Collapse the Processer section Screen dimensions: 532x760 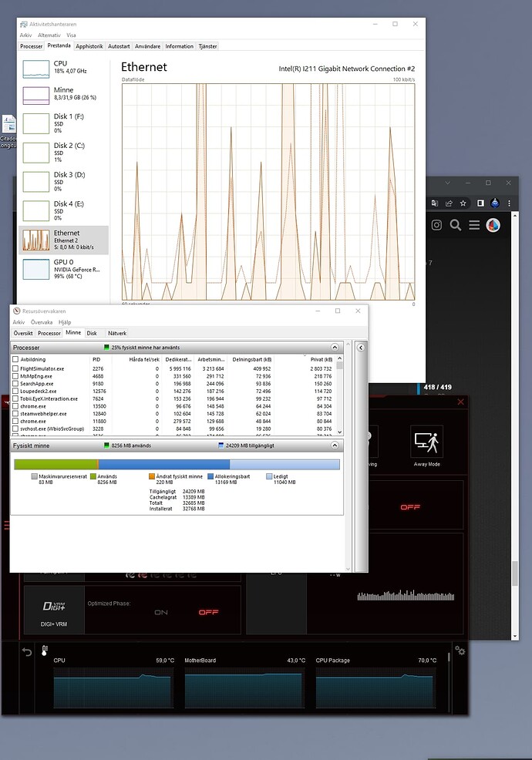pyautogui.click(x=335, y=348)
